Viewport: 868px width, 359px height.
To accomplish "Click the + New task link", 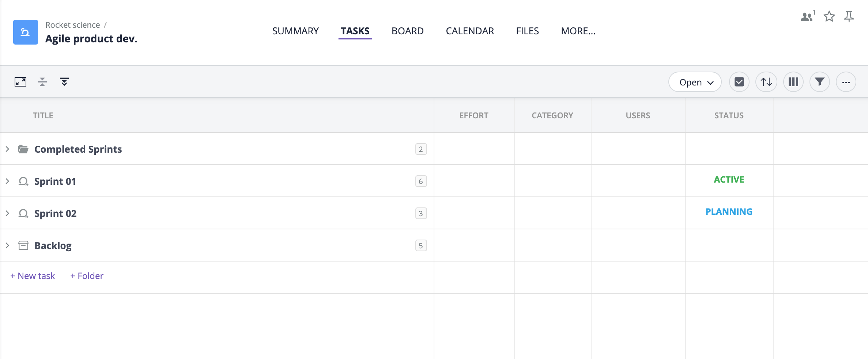I will pos(33,276).
